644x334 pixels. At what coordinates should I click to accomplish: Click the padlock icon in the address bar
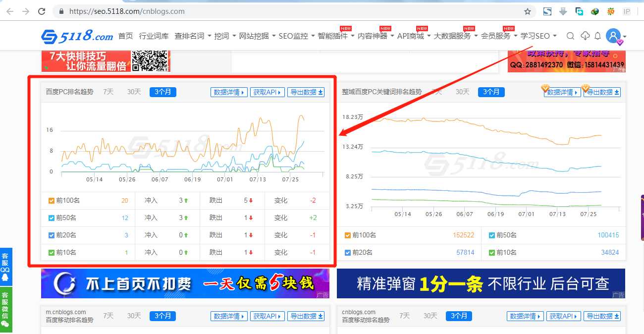[61, 11]
